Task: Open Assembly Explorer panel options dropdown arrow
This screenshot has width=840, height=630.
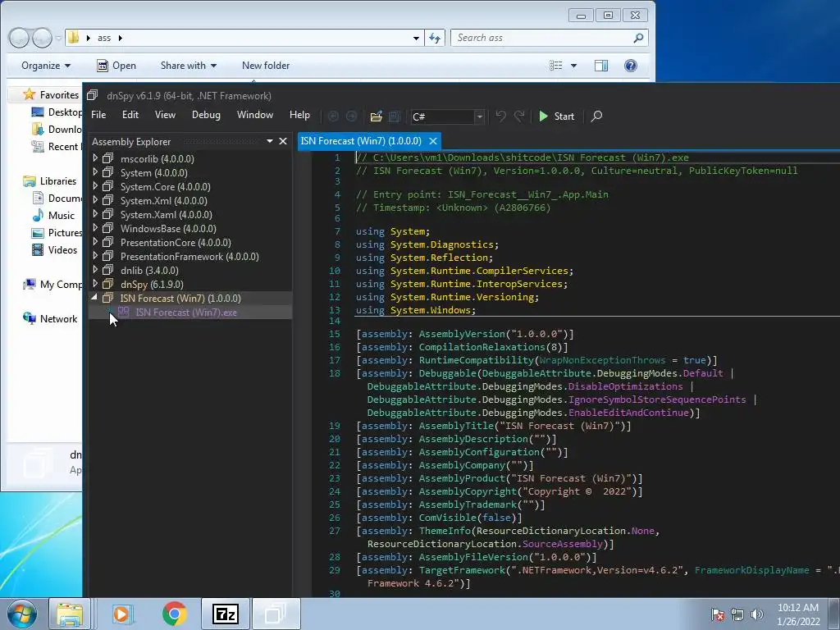Action: [269, 141]
